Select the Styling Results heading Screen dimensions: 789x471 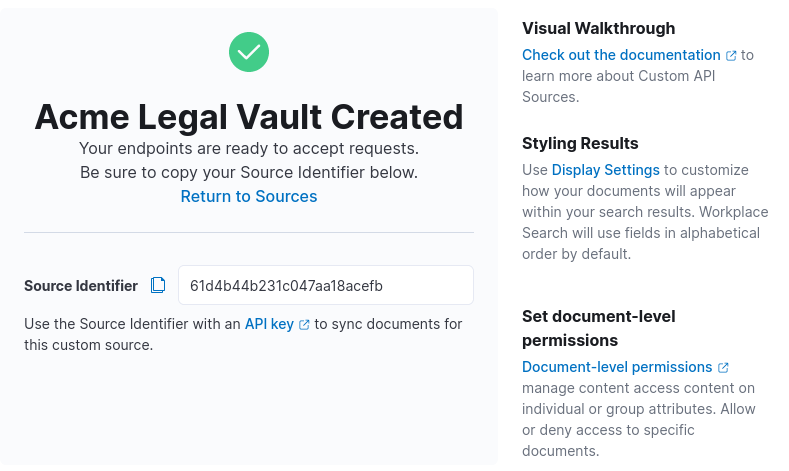[580, 143]
